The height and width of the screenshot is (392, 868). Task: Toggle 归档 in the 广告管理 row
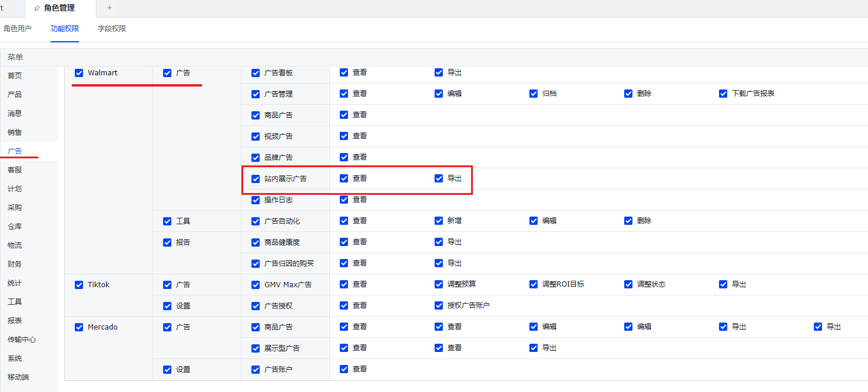click(x=534, y=94)
